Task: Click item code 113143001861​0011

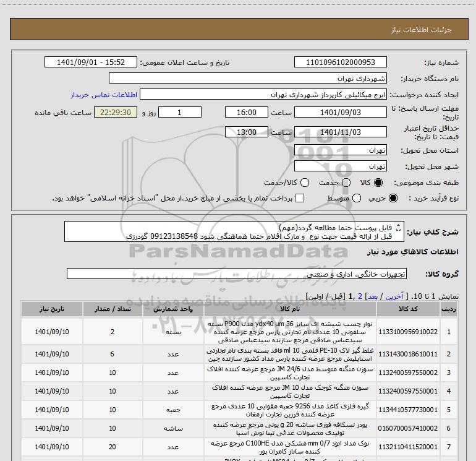Action: pos(408,354)
